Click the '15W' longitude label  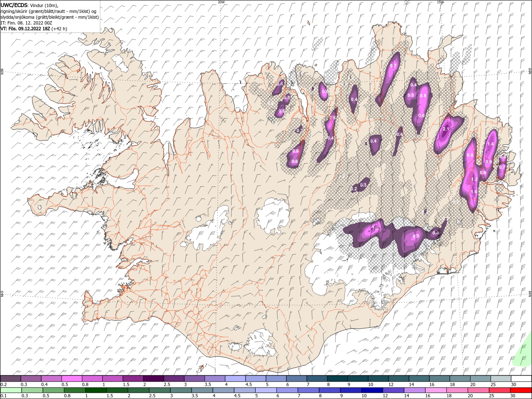coord(441,2)
